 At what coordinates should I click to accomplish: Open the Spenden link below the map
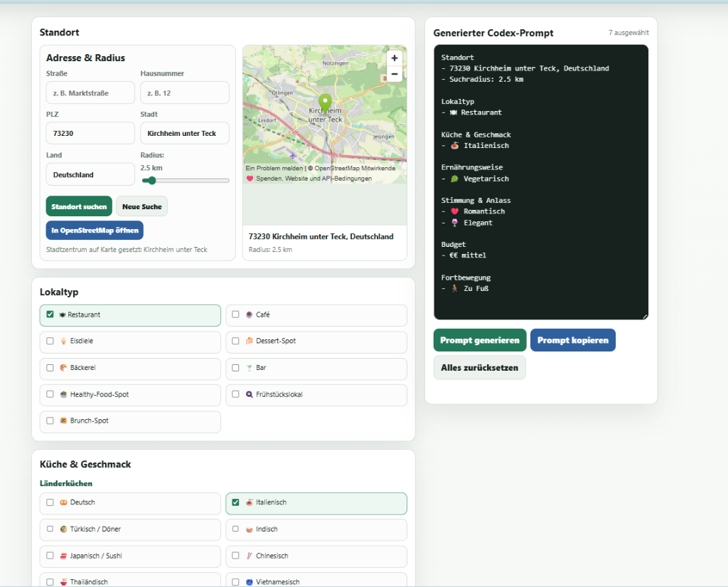click(x=268, y=179)
